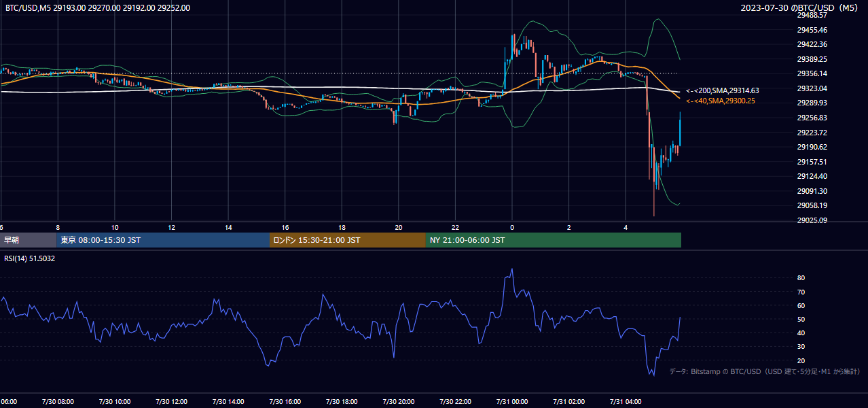Select the RSI scale value 60
The width and height of the screenshot is (868, 408).
(801, 305)
